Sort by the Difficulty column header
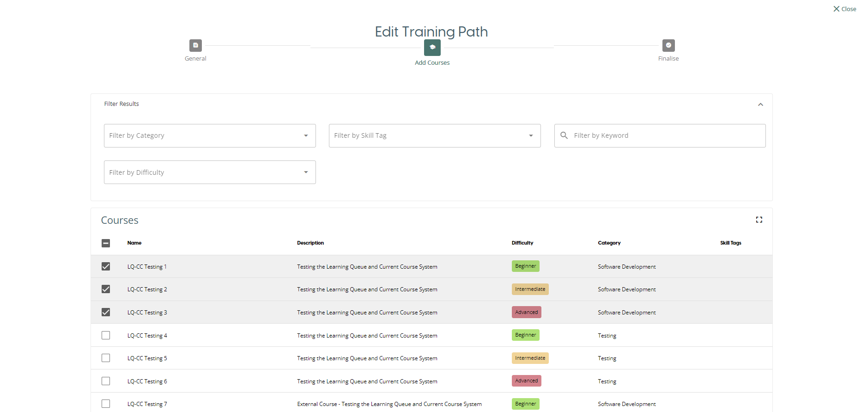 (522, 243)
